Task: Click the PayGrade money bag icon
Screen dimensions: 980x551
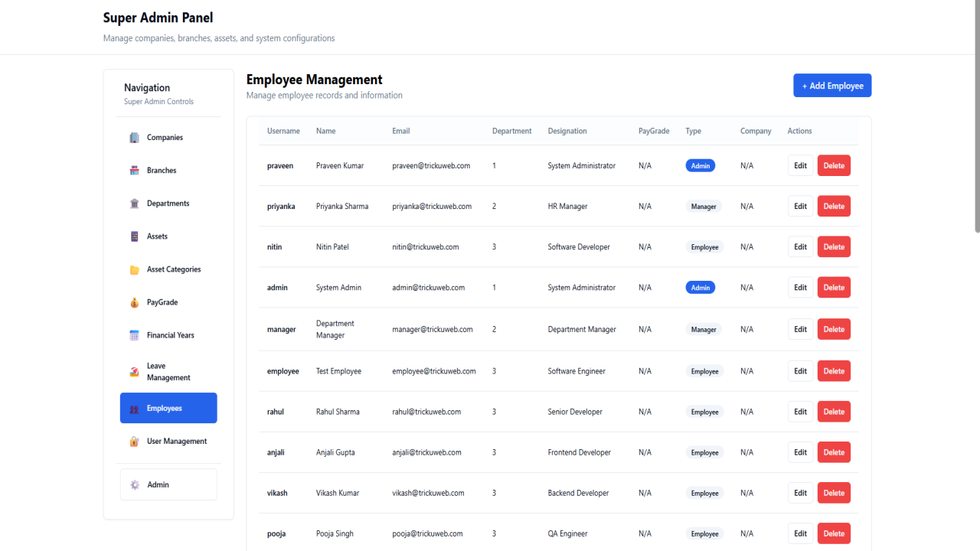Action: 135,302
